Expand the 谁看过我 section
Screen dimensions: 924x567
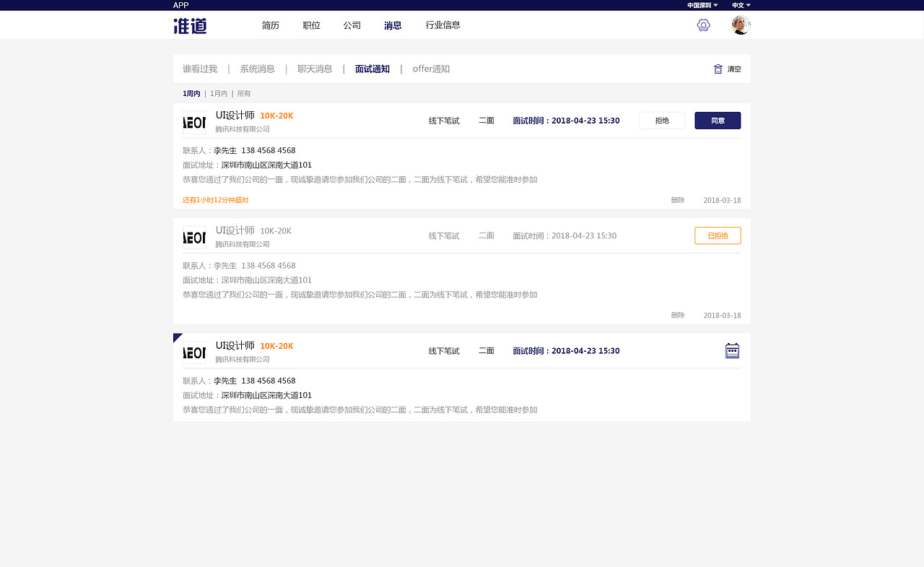(x=200, y=69)
